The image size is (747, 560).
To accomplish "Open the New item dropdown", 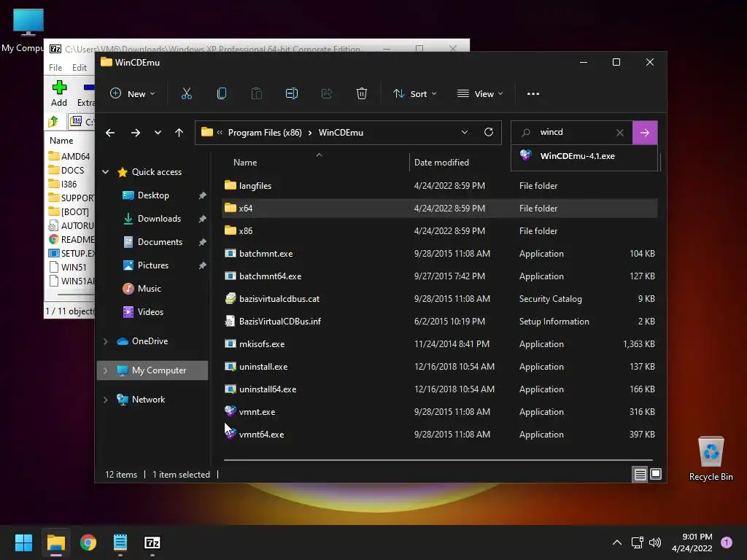I will [133, 94].
